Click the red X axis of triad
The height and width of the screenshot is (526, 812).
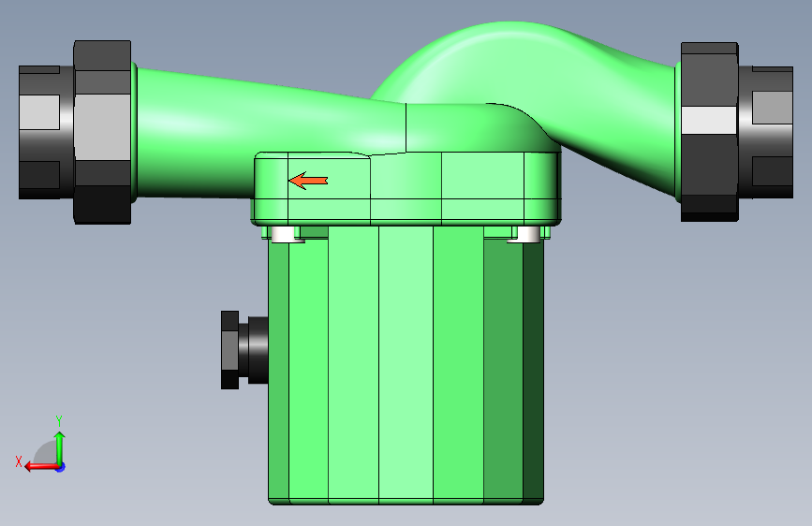pyautogui.click(x=40, y=467)
